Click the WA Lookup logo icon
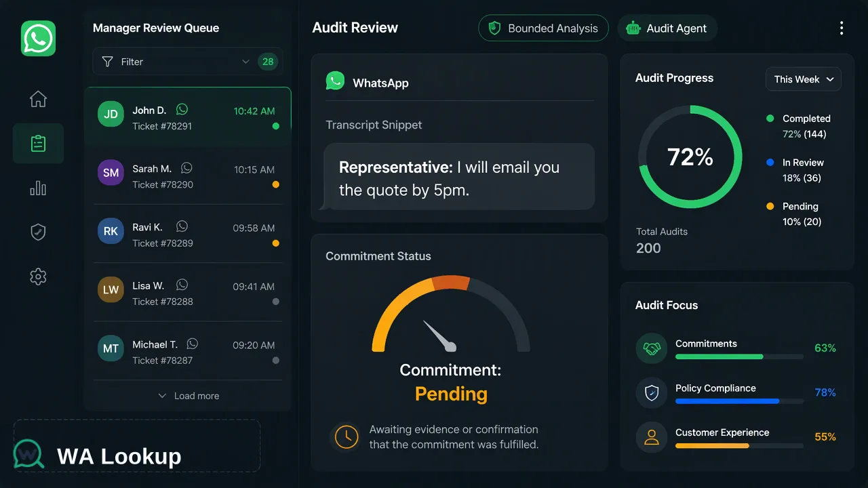This screenshot has width=868, height=488. point(29,454)
